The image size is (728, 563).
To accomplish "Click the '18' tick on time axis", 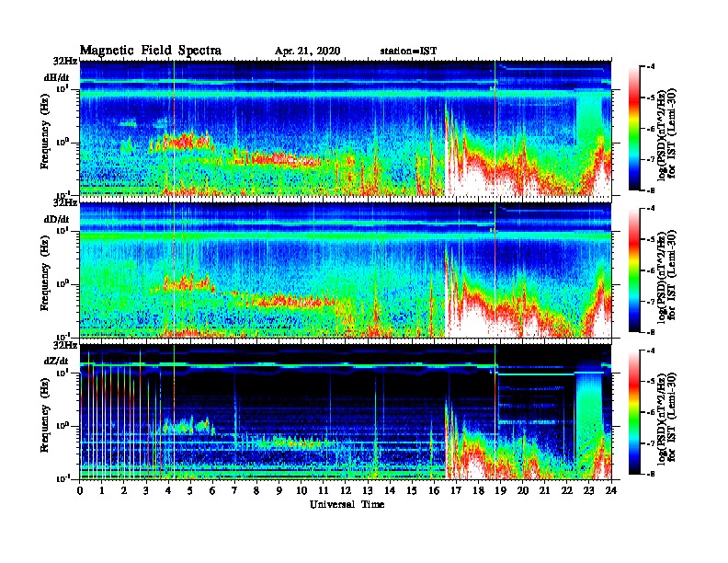I will click(478, 490).
